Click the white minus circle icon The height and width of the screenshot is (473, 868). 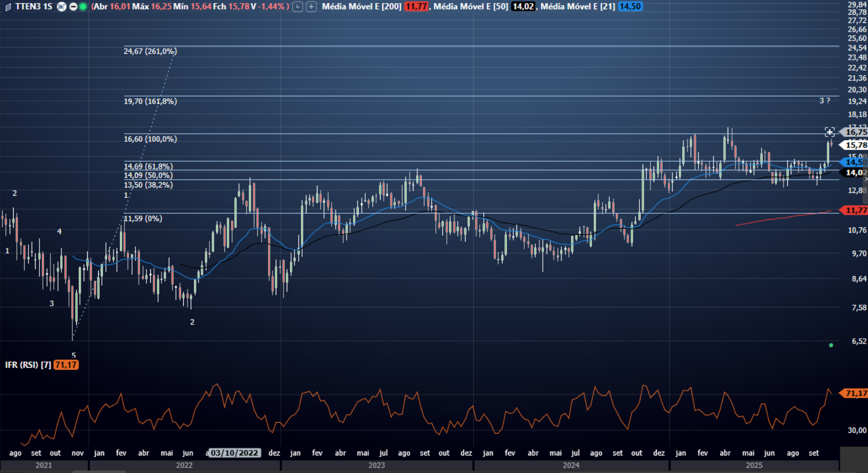pos(73,7)
